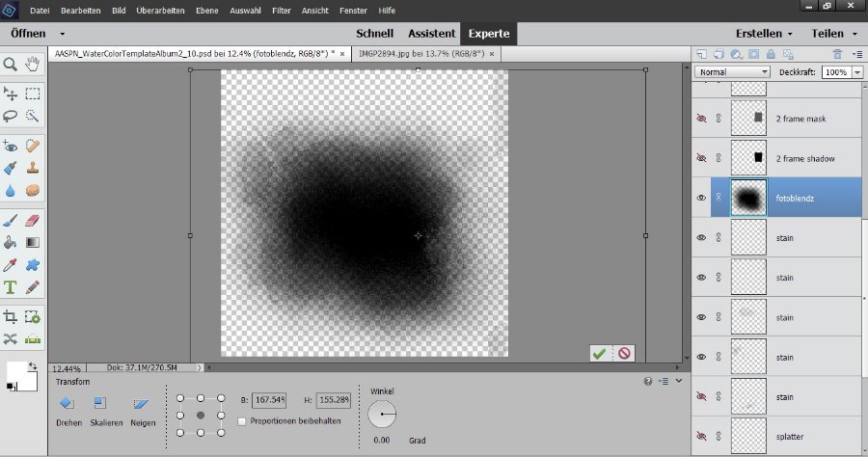Select the Hand tool

tap(33, 65)
